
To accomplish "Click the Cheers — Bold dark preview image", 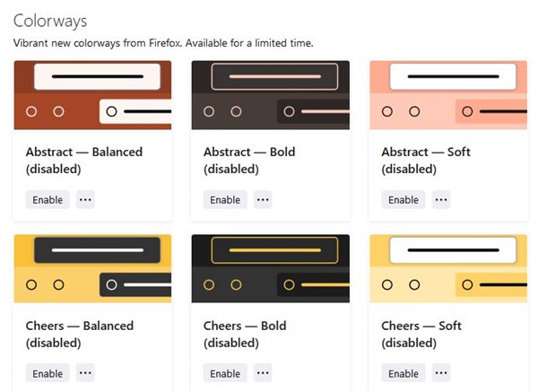I will (271, 268).
